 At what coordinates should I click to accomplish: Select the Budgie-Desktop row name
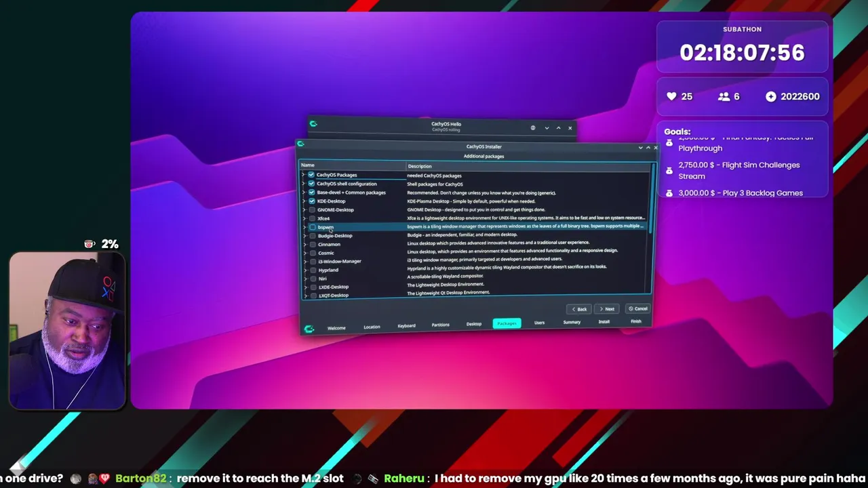click(335, 236)
